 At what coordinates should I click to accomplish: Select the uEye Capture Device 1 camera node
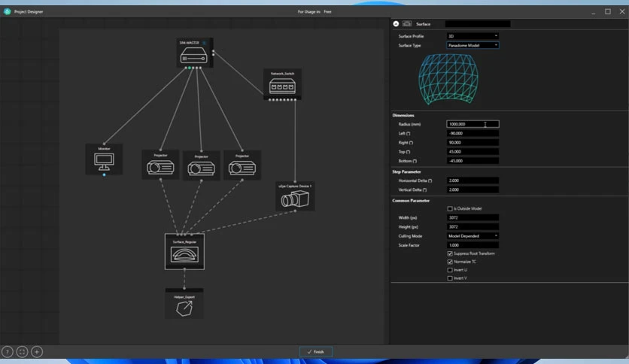click(295, 196)
